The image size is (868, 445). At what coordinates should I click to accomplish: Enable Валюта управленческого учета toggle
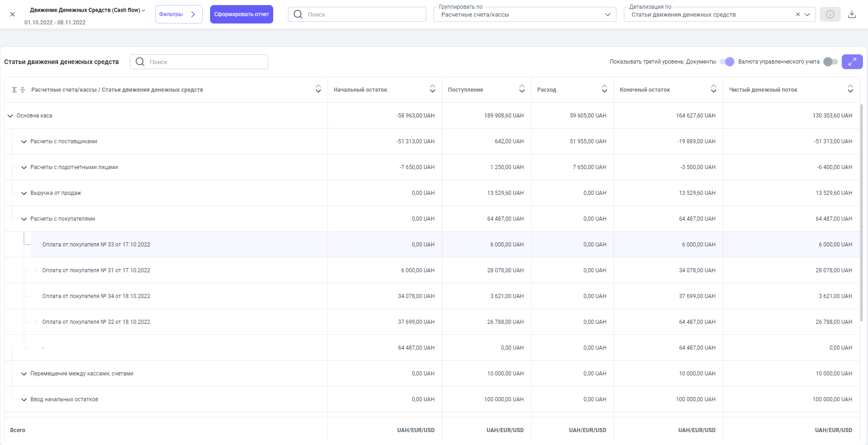[830, 62]
